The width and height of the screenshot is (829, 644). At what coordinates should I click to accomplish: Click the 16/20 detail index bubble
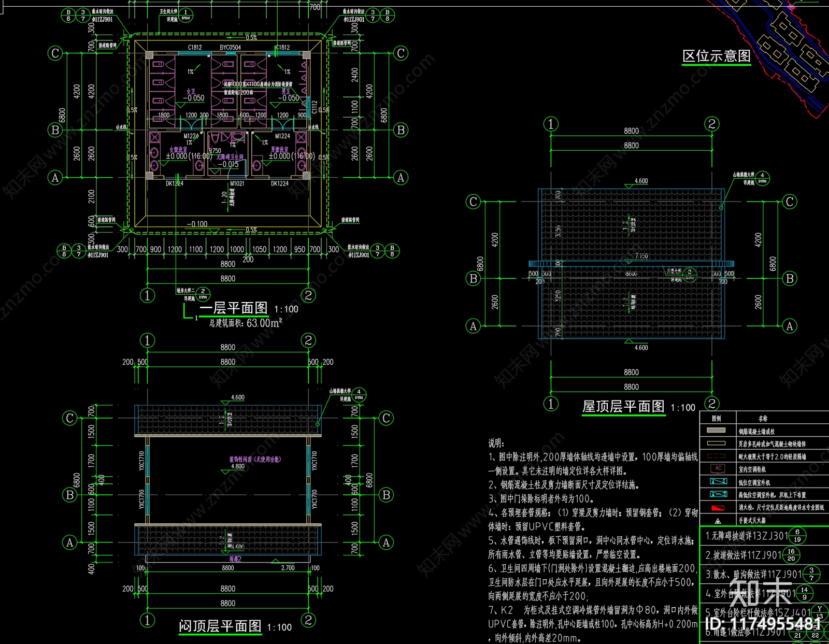pyautogui.click(x=791, y=555)
